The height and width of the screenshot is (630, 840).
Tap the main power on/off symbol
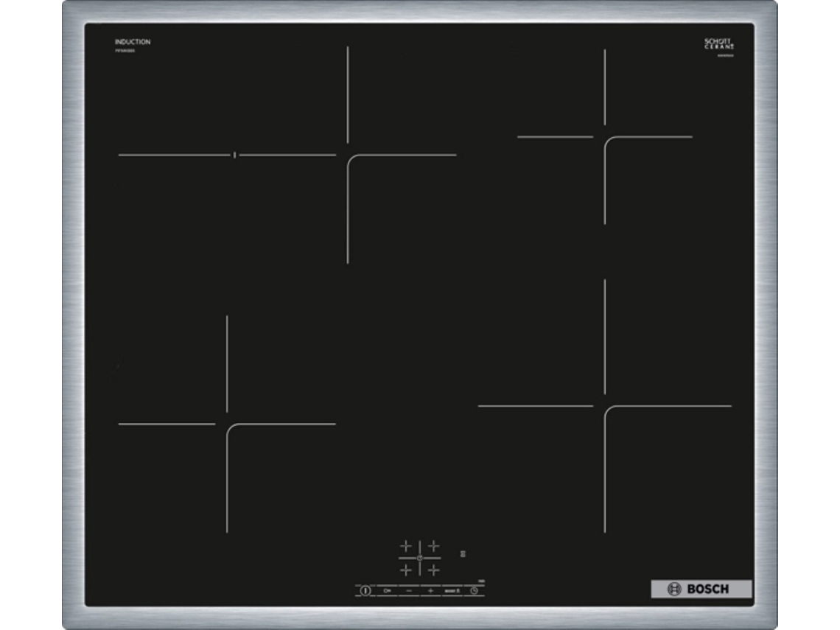pyautogui.click(x=365, y=590)
